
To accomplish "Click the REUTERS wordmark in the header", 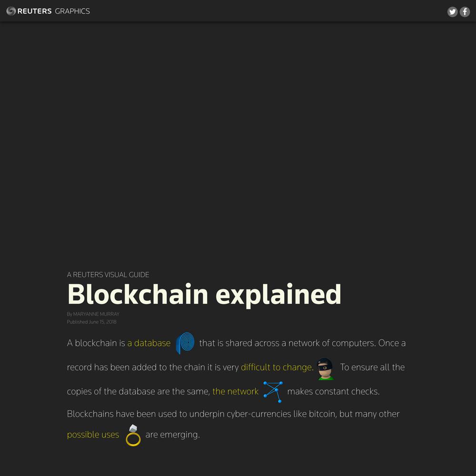I will (x=35, y=11).
